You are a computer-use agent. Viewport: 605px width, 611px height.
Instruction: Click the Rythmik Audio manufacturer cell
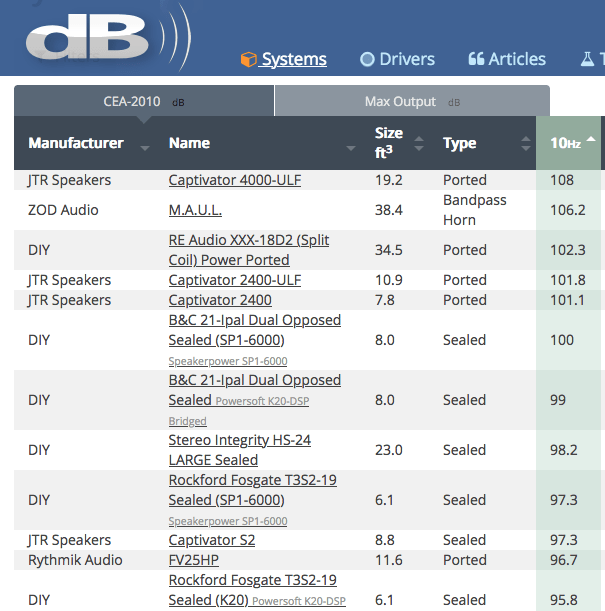click(75, 560)
